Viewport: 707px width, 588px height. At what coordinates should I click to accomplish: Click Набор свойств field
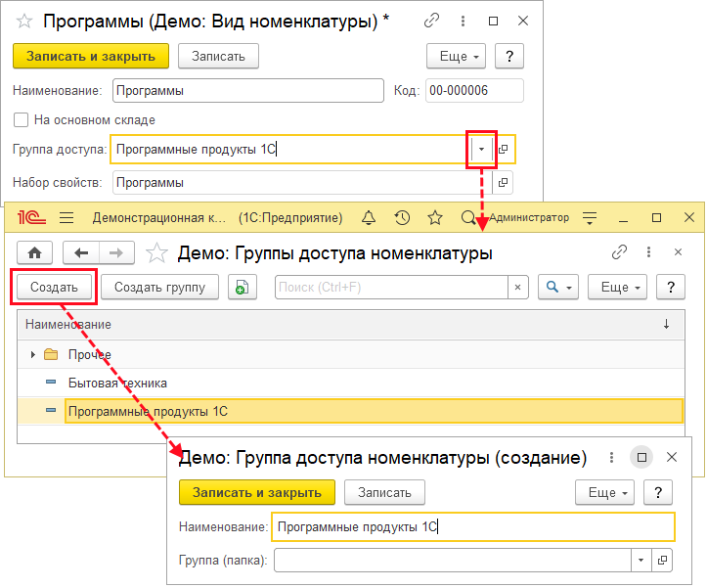tap(302, 182)
